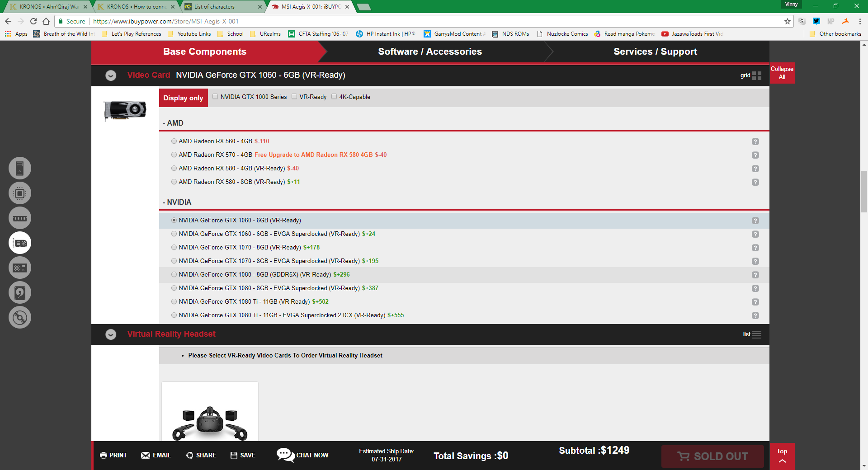Enable the 4K-Capable filter checkbox
868x470 pixels.
coord(334,97)
